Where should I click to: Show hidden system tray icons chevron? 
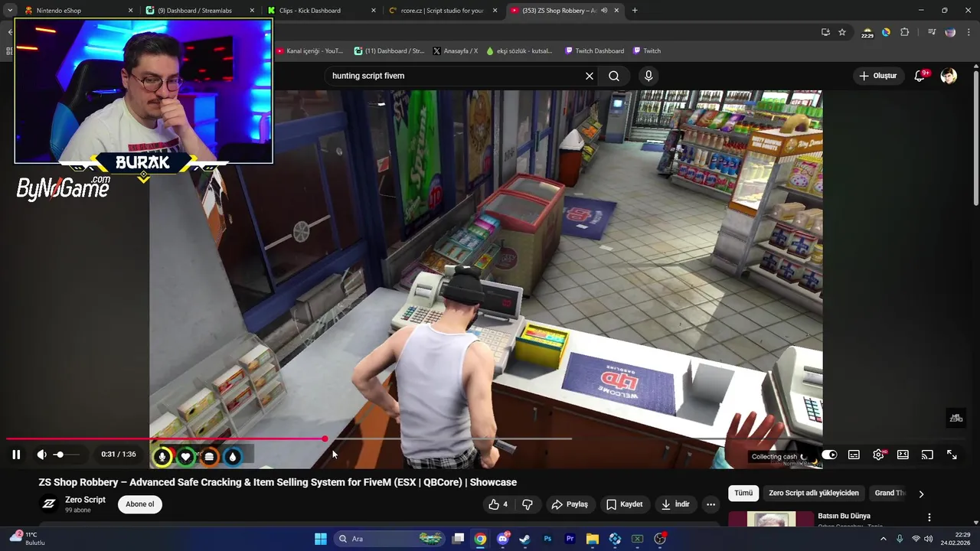point(883,539)
